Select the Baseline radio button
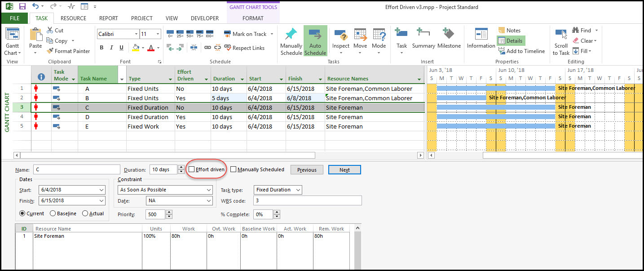This screenshot has height=271, width=644. coord(53,213)
